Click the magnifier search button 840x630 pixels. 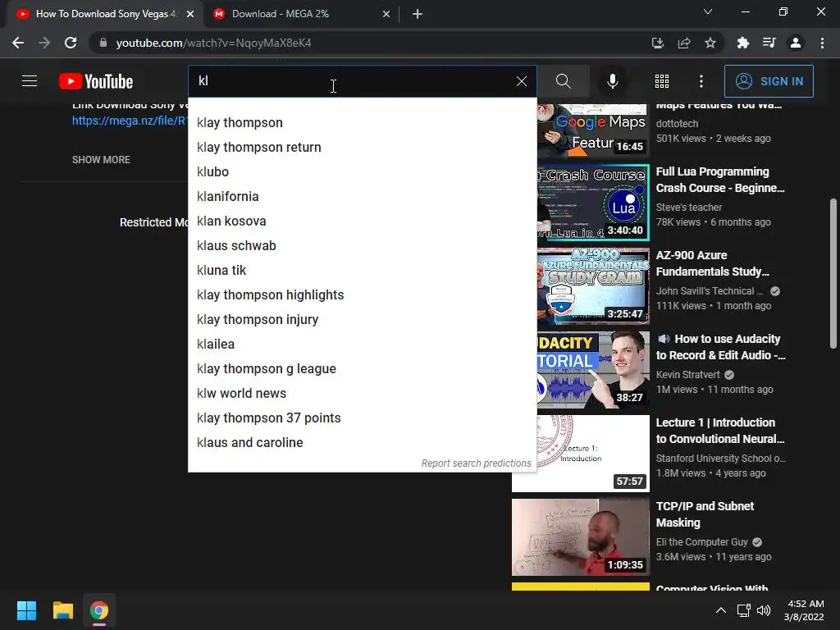563,81
